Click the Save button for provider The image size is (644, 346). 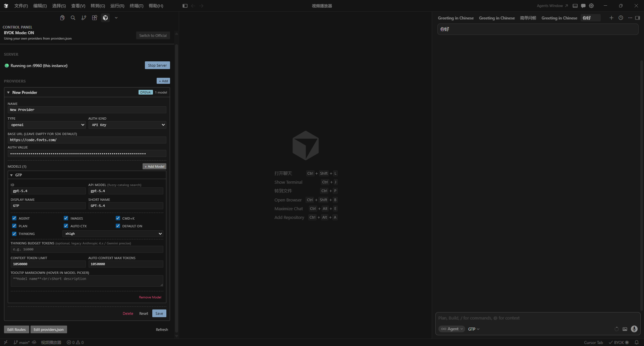point(159,313)
